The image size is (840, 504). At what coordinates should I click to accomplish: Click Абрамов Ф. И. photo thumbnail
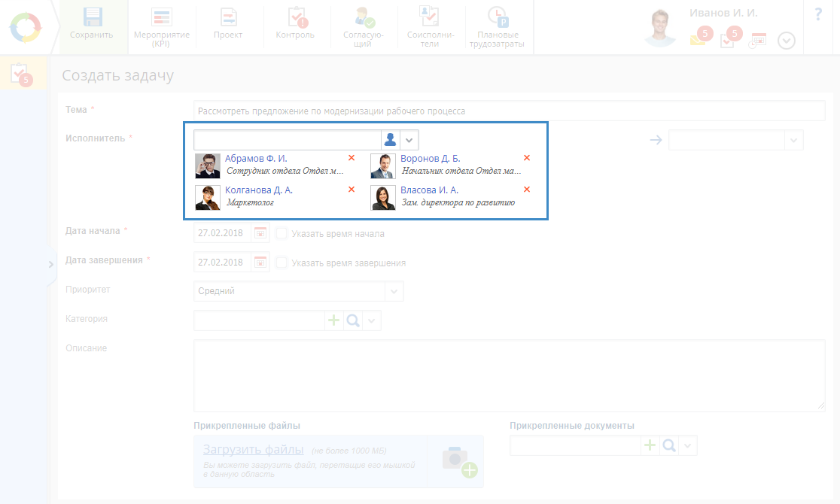pos(208,166)
